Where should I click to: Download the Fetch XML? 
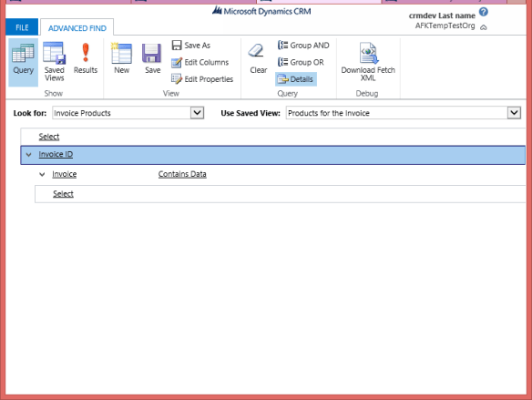368,62
